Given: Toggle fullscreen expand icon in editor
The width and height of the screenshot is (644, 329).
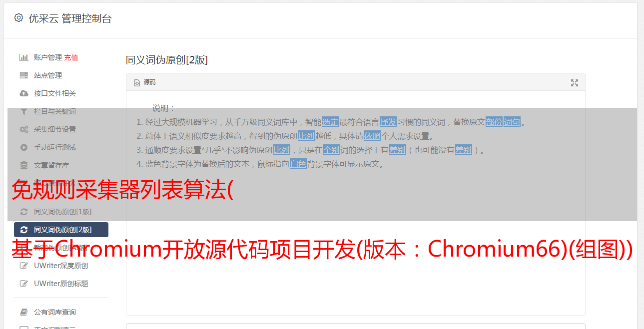Looking at the screenshot, I should pyautogui.click(x=575, y=83).
